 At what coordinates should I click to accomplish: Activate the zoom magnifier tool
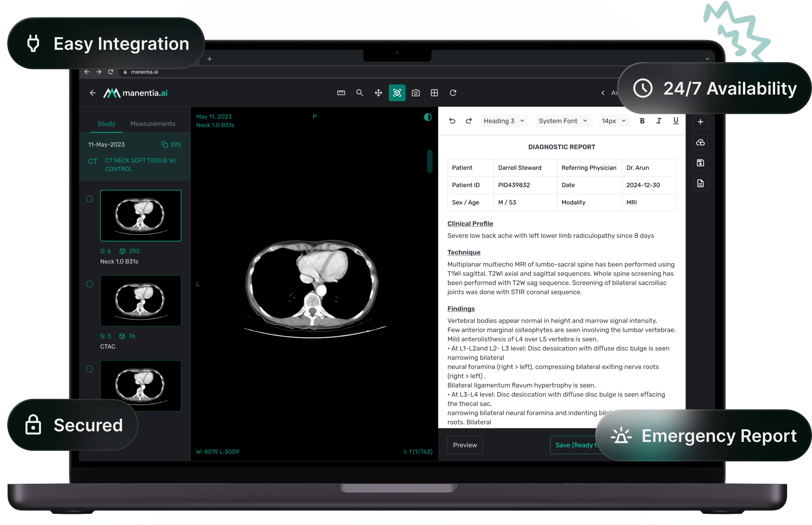[359, 93]
